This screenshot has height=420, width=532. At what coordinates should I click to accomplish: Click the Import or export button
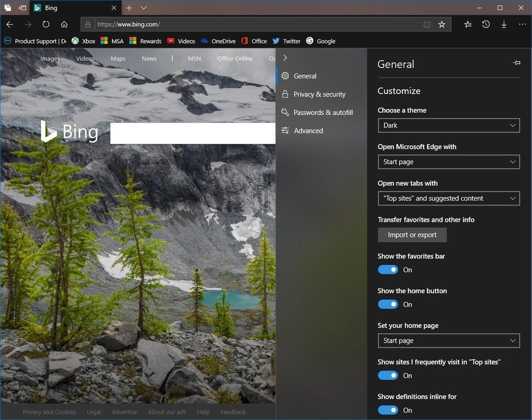click(412, 234)
